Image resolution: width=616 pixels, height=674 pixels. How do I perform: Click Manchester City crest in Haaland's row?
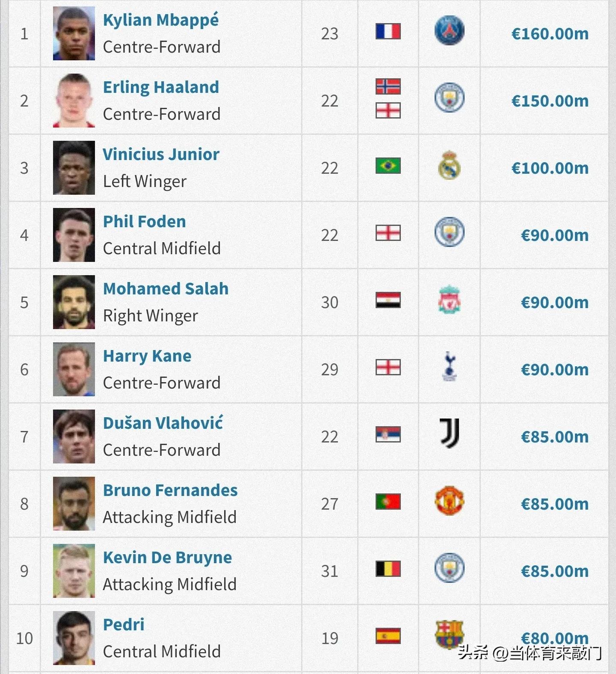click(449, 98)
